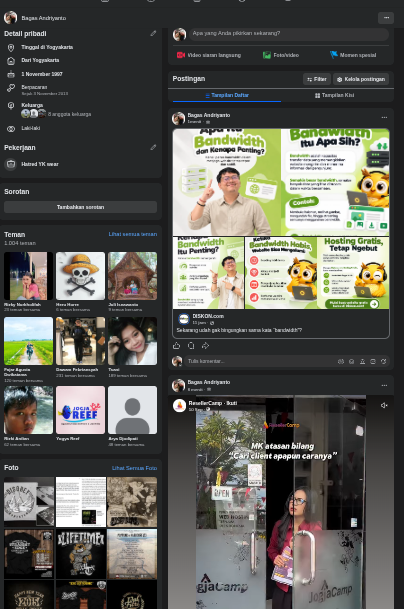Open options menu on first post
404x609 pixels.
(x=384, y=117)
